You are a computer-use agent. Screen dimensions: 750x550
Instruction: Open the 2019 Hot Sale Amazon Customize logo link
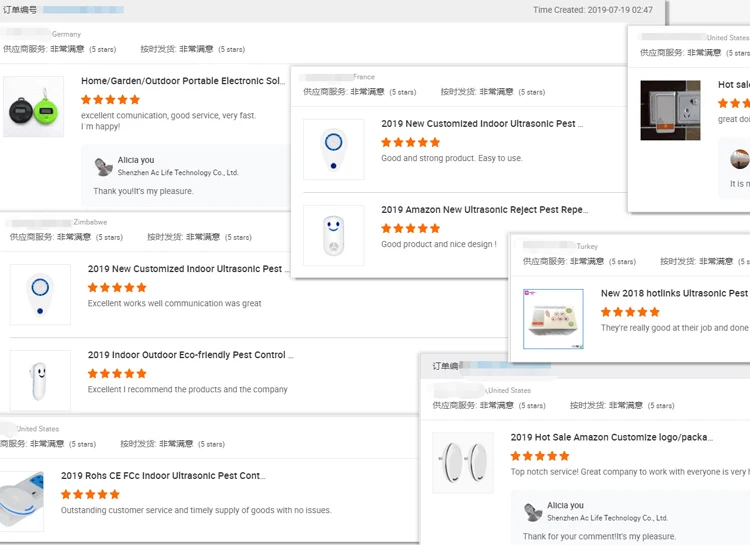click(610, 437)
